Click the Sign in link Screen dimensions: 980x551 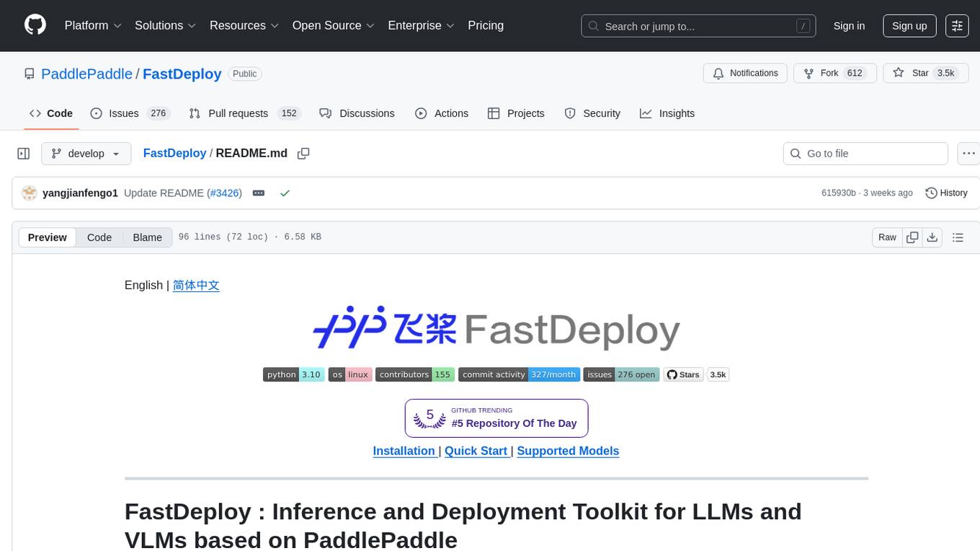point(849,26)
